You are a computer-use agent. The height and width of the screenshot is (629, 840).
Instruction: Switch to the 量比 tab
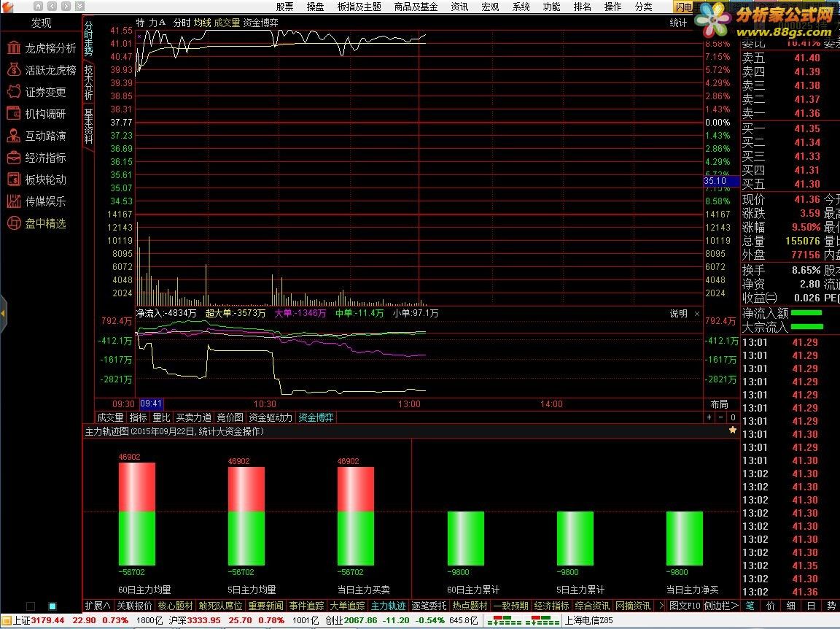[x=161, y=417]
